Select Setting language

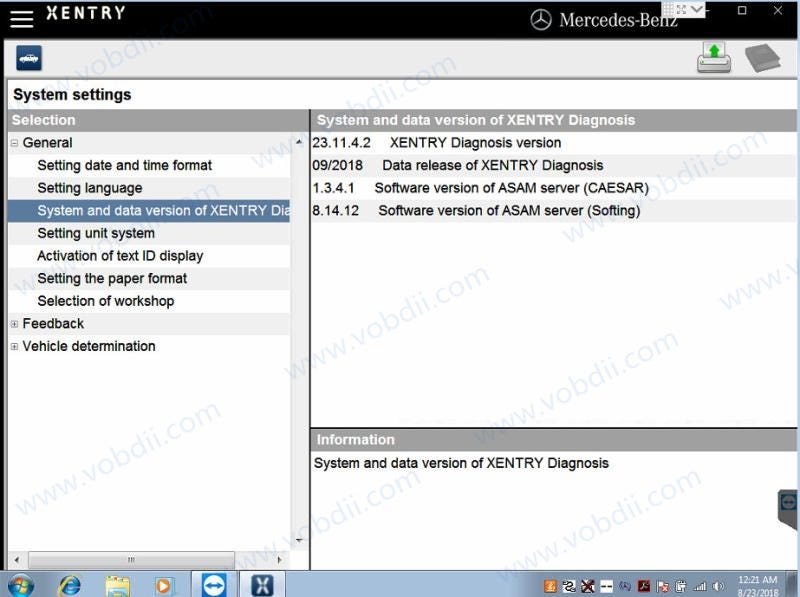coord(90,188)
